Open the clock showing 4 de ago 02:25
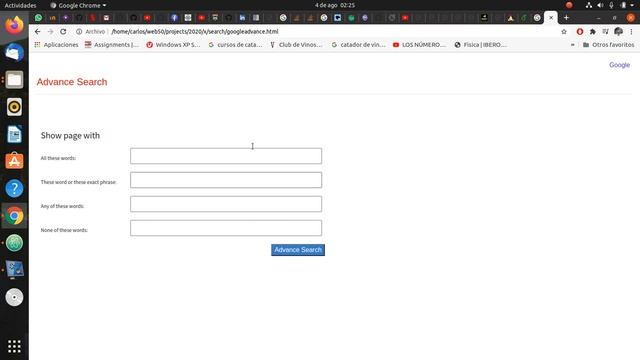The height and width of the screenshot is (360, 640). pos(335,5)
